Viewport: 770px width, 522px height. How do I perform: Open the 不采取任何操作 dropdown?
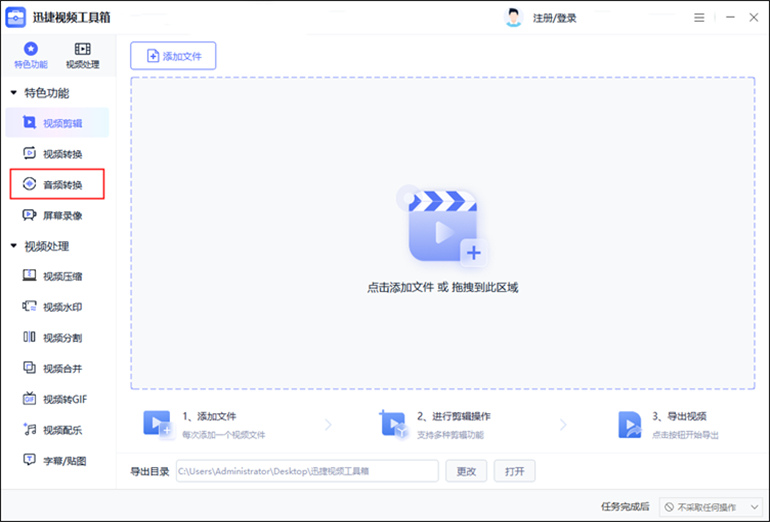pyautogui.click(x=712, y=507)
